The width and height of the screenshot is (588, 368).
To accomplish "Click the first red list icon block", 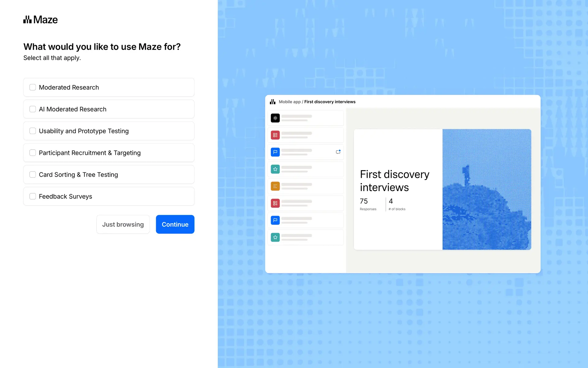I will [x=275, y=135].
